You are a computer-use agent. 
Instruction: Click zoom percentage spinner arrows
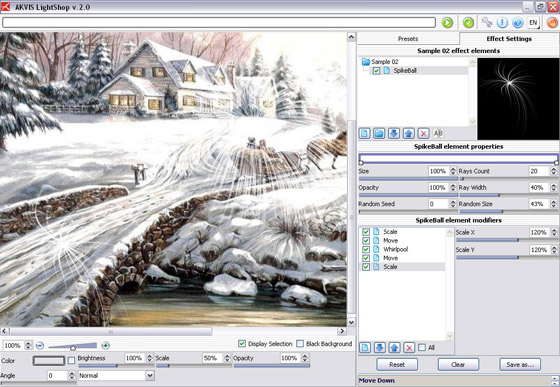[28, 346]
